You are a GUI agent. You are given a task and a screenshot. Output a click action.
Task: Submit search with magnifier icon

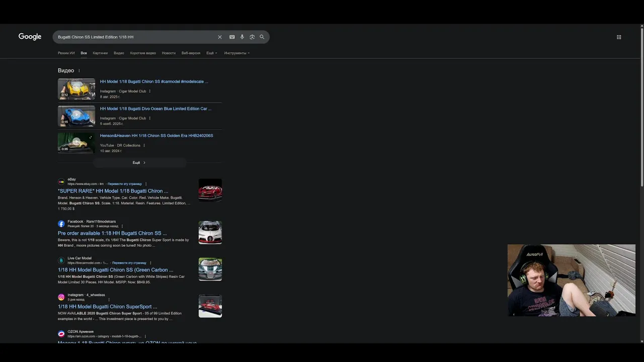click(x=262, y=37)
